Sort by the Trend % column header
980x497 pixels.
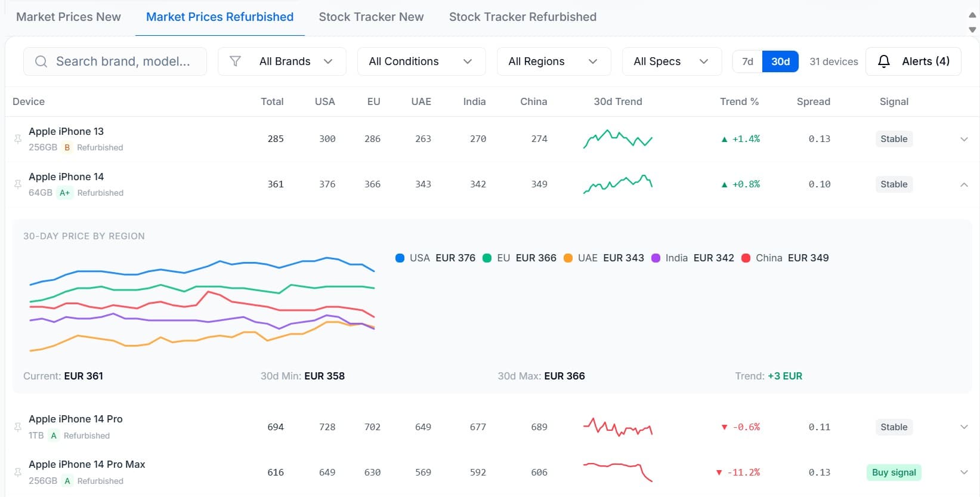pyautogui.click(x=739, y=101)
